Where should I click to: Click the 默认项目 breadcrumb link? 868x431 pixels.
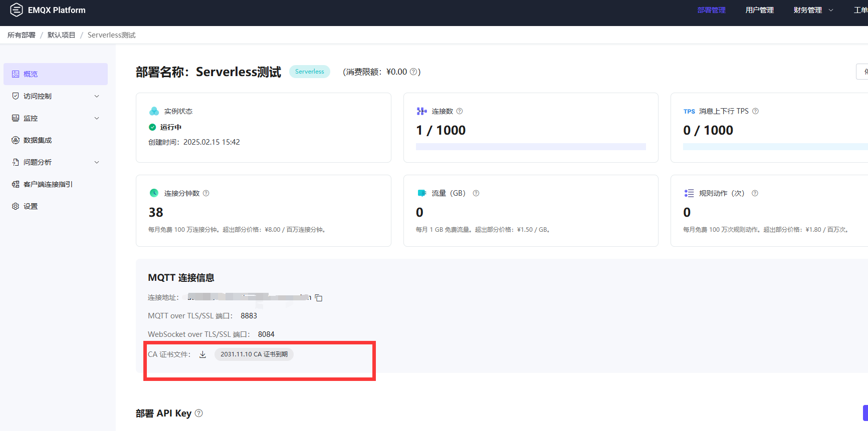pos(61,35)
